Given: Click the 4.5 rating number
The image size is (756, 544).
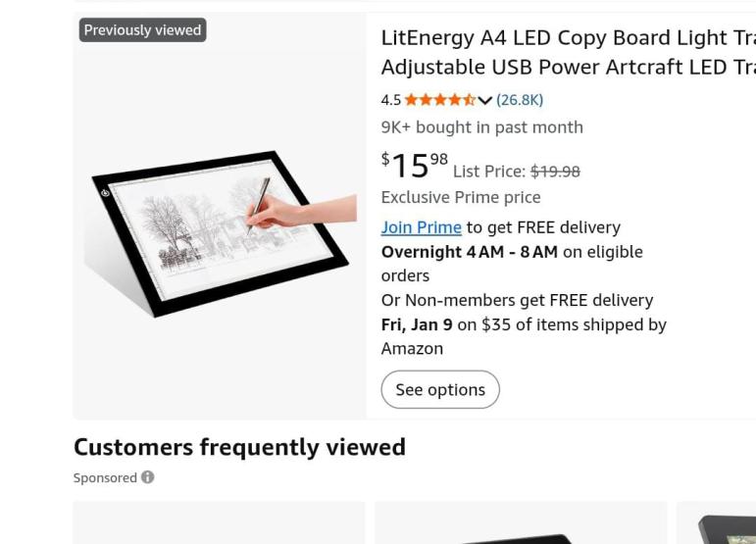Looking at the screenshot, I should tap(390, 100).
